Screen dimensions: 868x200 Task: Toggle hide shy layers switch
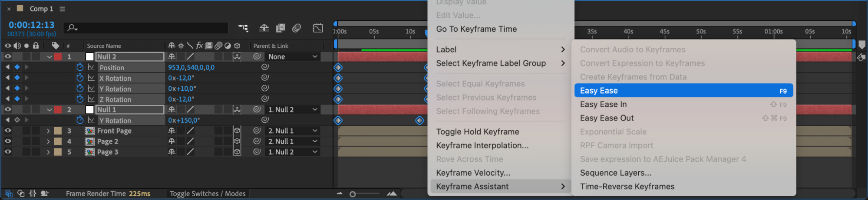click(x=264, y=28)
